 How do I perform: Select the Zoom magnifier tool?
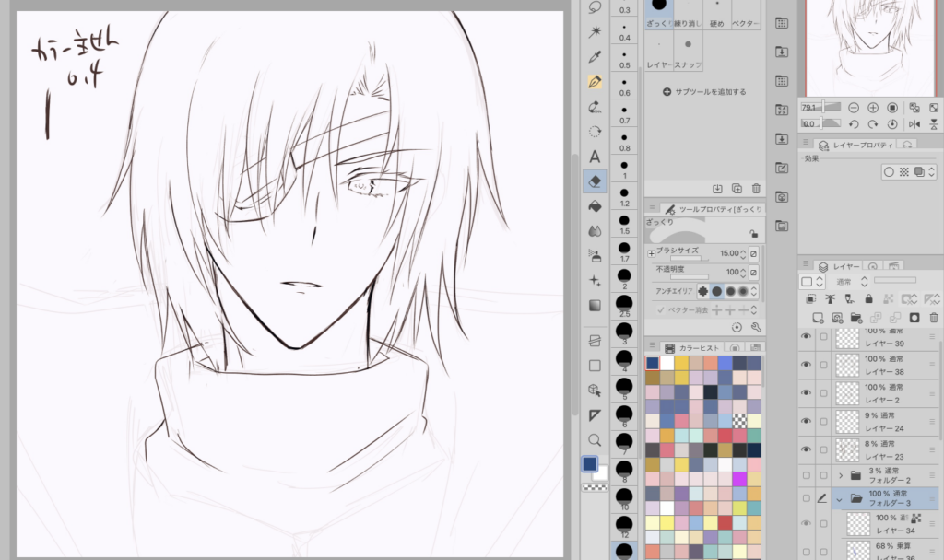pyautogui.click(x=595, y=439)
